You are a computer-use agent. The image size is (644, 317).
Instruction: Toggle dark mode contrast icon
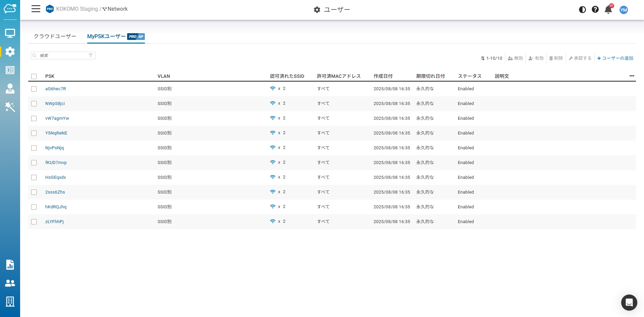(x=582, y=10)
